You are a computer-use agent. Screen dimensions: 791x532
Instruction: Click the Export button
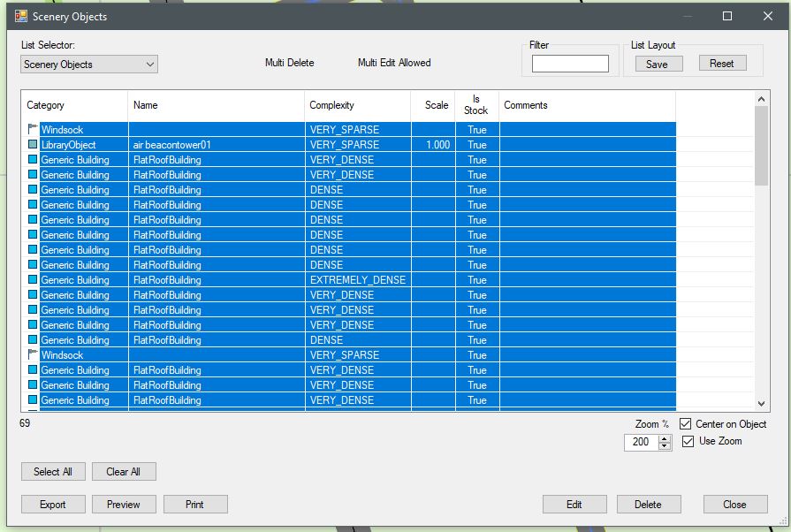[x=53, y=505]
